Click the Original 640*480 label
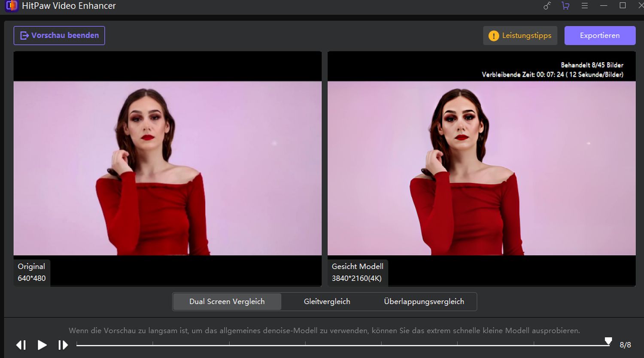This screenshot has width=644, height=358. click(31, 272)
